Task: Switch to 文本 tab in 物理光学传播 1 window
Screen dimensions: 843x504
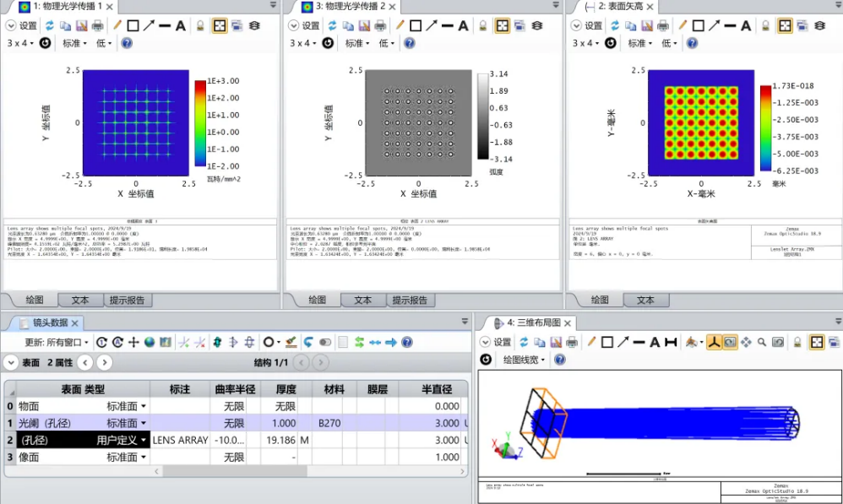Action: click(80, 300)
